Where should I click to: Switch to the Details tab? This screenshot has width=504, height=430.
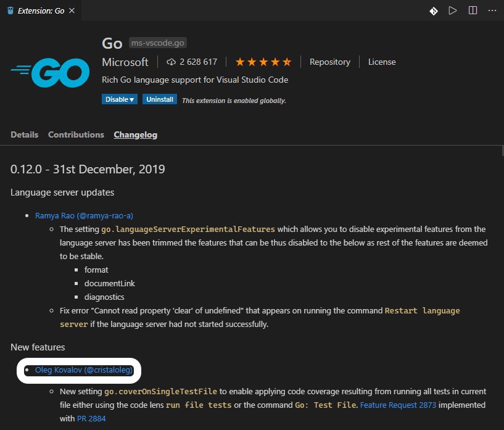click(25, 134)
